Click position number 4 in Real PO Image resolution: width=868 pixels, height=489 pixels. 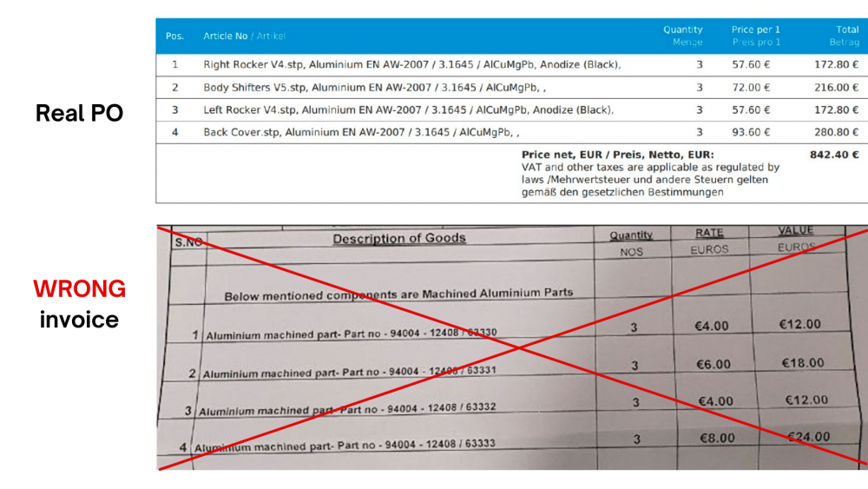[175, 132]
